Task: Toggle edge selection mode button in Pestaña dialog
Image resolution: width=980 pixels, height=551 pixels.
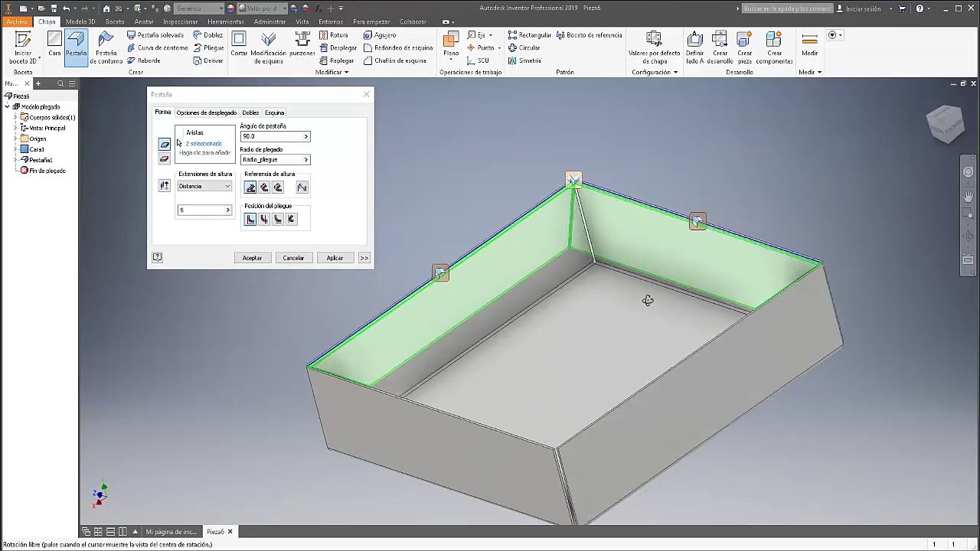Action: click(x=165, y=144)
